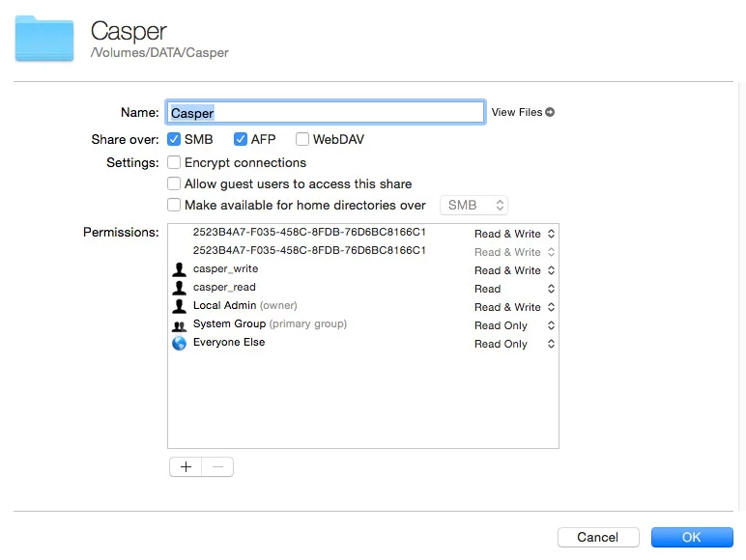Click the OK button
Screen dimensions: 746x560
pyautogui.click(x=692, y=537)
